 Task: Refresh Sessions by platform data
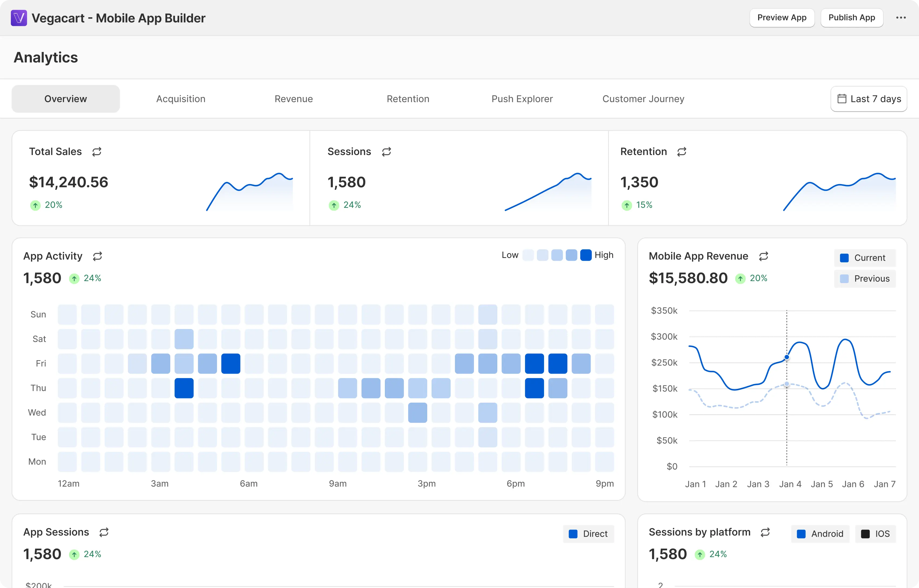pyautogui.click(x=765, y=532)
